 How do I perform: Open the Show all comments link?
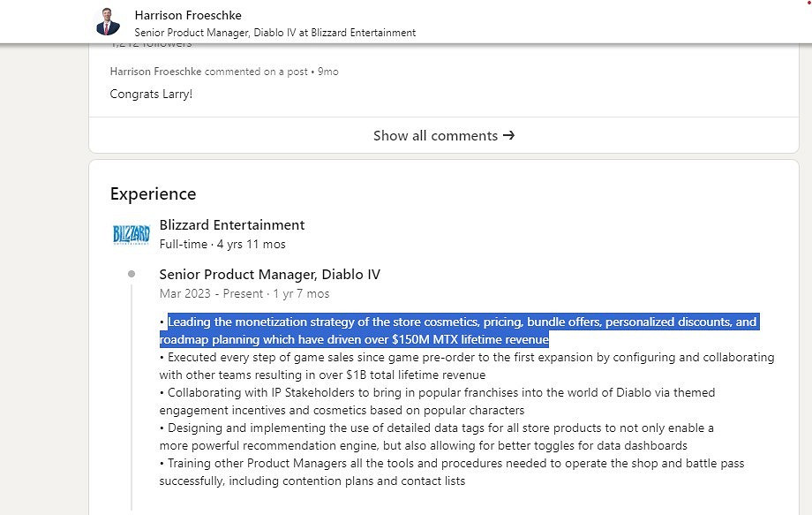click(435, 135)
